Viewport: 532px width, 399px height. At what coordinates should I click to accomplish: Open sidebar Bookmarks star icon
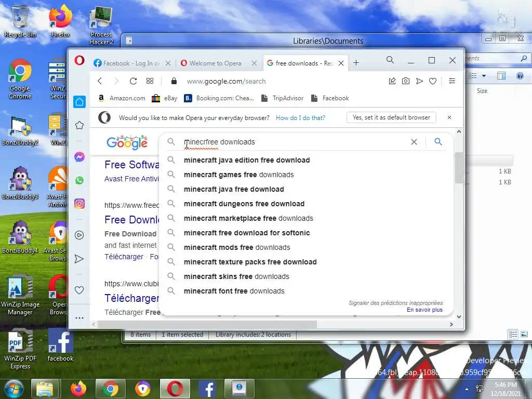click(x=79, y=125)
